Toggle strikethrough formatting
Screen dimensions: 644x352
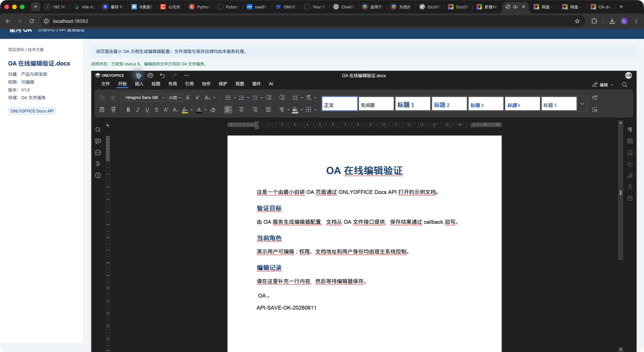pyautogui.click(x=157, y=110)
